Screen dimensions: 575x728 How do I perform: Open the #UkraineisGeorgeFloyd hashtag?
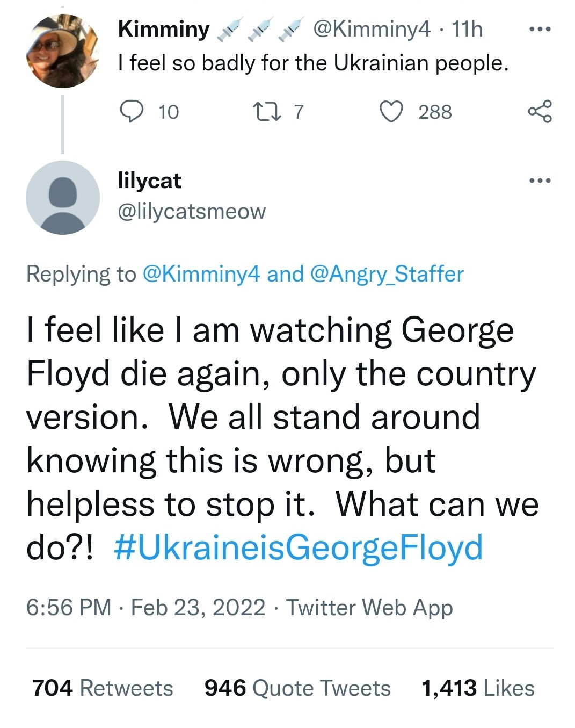coord(299,547)
